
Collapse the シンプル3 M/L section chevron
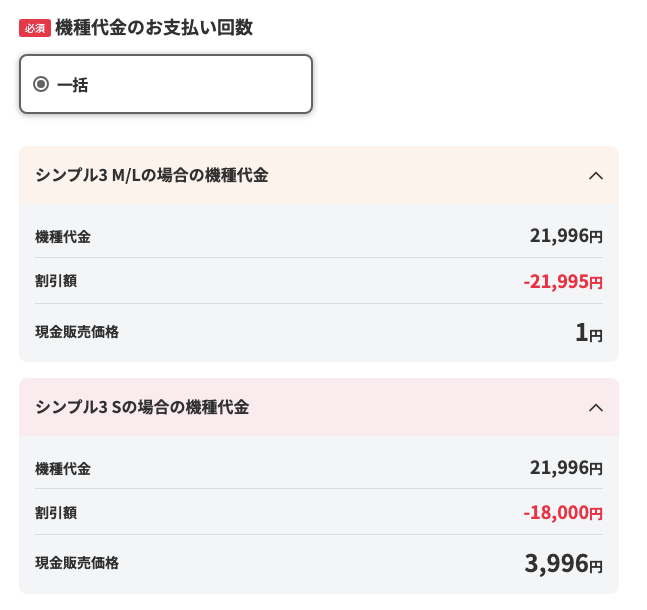[x=596, y=175]
